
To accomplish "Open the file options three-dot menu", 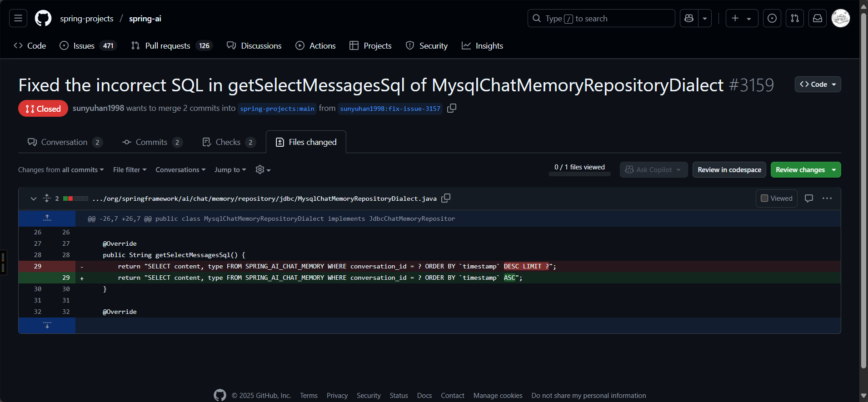I will (827, 199).
